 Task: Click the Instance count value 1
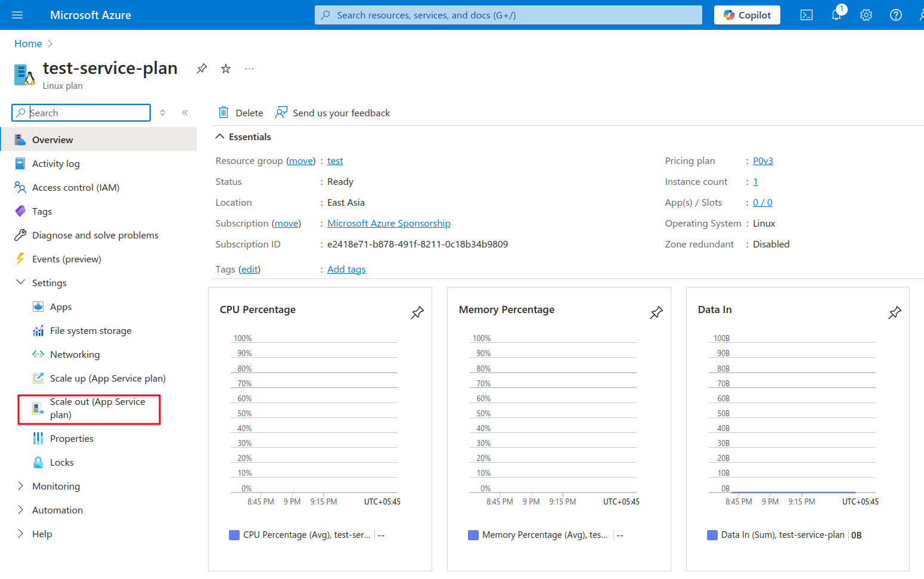coord(755,182)
